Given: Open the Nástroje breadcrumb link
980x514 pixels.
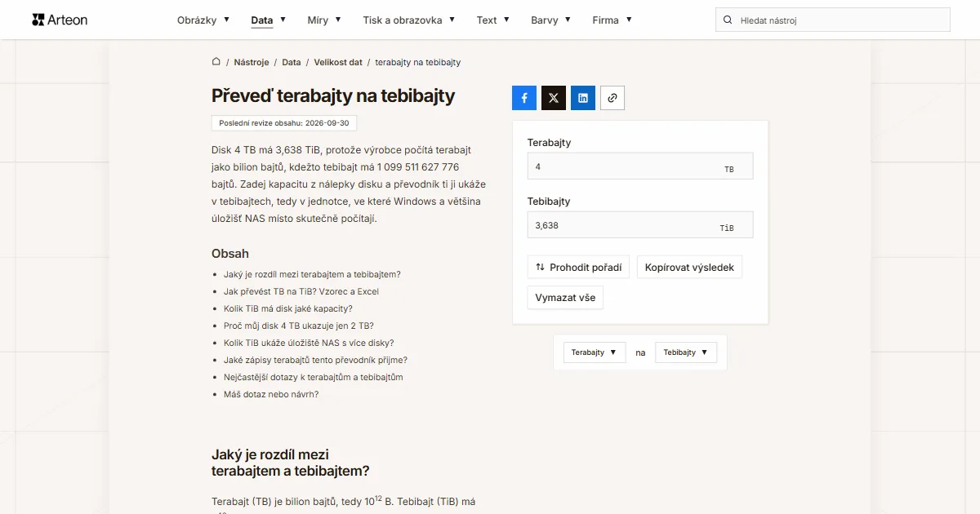Looking at the screenshot, I should click(252, 62).
